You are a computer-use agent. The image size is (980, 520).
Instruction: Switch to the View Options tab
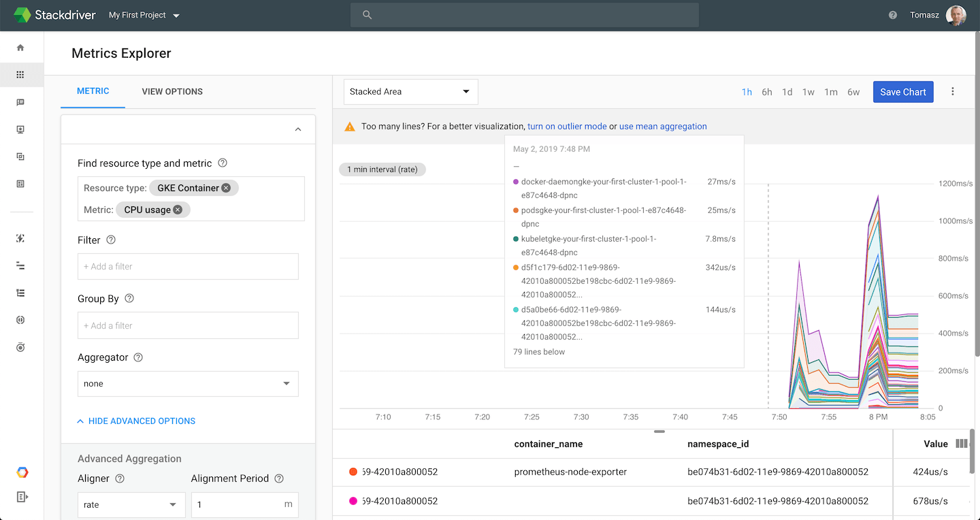(172, 92)
